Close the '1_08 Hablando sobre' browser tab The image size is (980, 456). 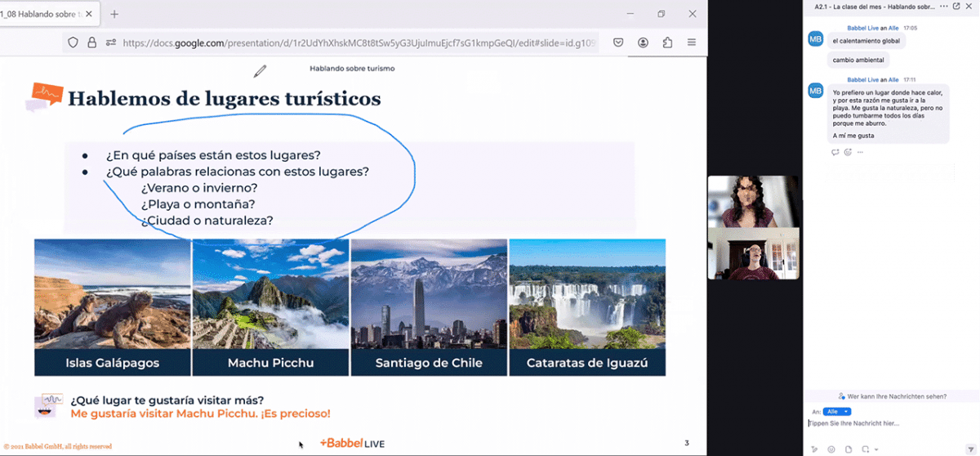coord(89,14)
